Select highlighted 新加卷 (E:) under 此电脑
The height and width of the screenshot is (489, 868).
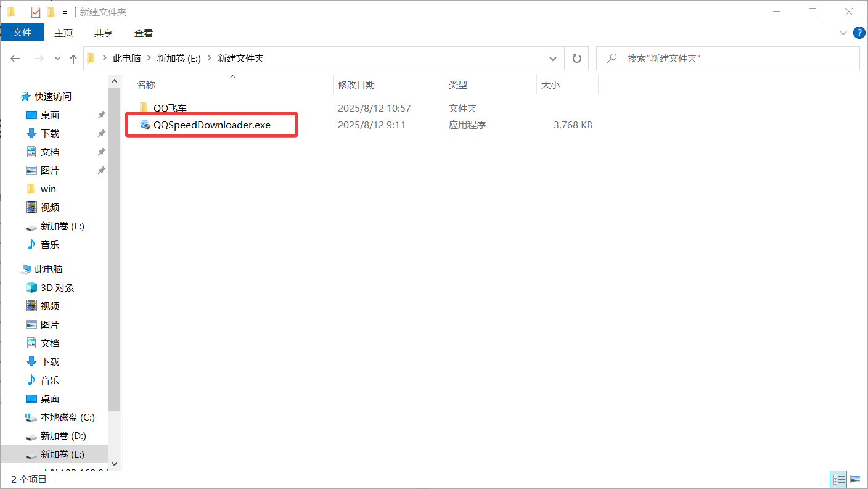pos(54,454)
